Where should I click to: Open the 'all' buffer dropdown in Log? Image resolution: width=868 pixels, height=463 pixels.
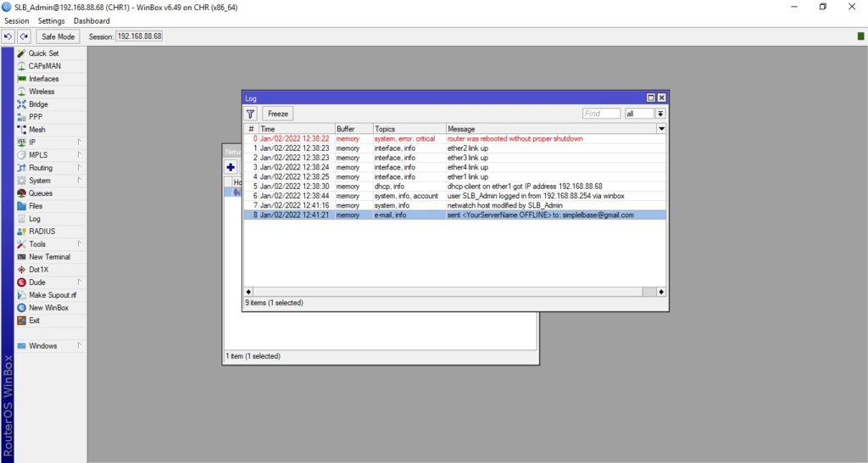659,114
